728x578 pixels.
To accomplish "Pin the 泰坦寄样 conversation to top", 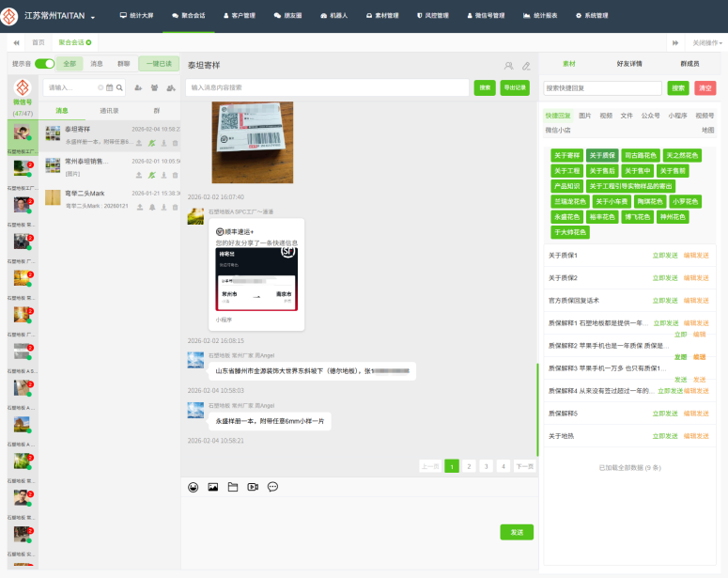I will tap(139, 143).
